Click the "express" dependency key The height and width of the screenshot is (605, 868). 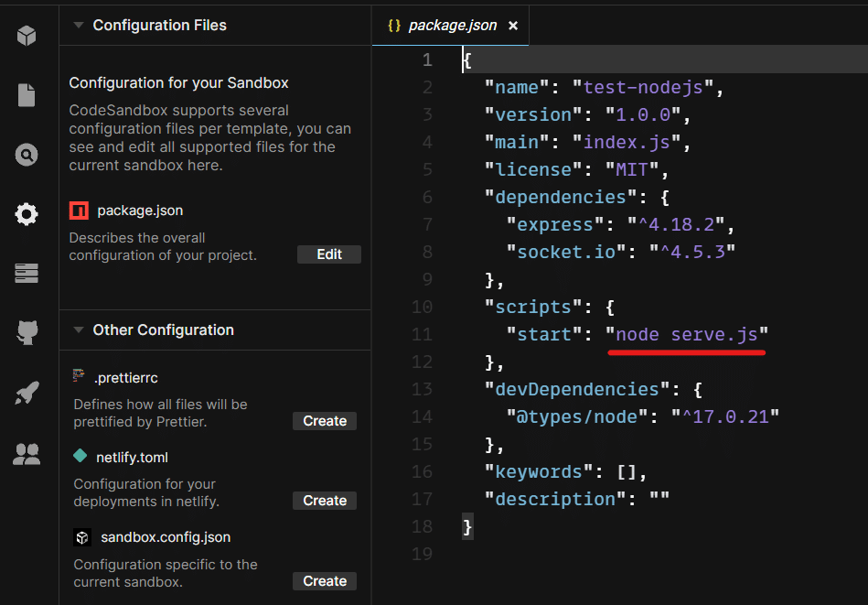coord(555,225)
